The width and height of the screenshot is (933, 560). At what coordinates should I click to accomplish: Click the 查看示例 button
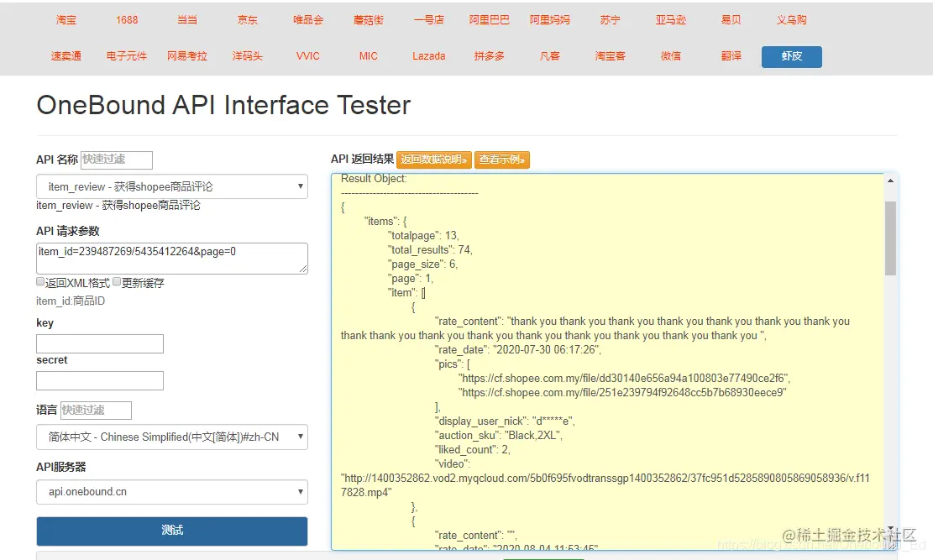click(x=502, y=160)
